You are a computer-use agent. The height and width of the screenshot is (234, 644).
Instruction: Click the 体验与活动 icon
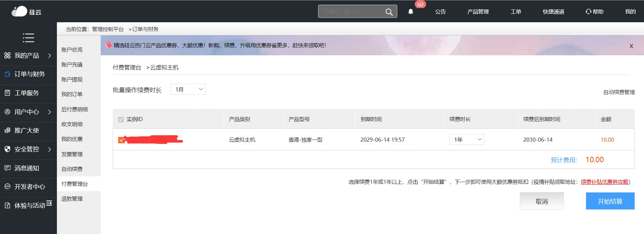(7, 205)
